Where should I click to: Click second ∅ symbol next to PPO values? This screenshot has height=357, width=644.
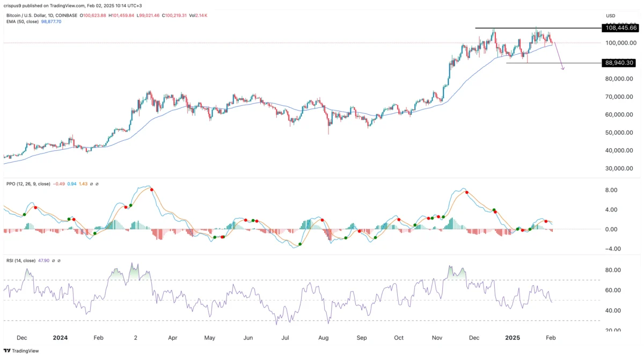tap(97, 184)
